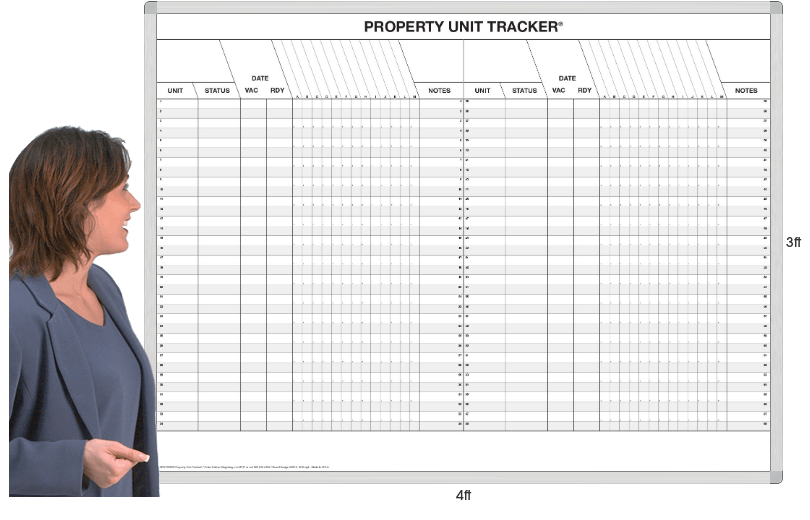Click first row cell under right STATUS
Viewport: 810px width, 520px height.
tap(525, 102)
